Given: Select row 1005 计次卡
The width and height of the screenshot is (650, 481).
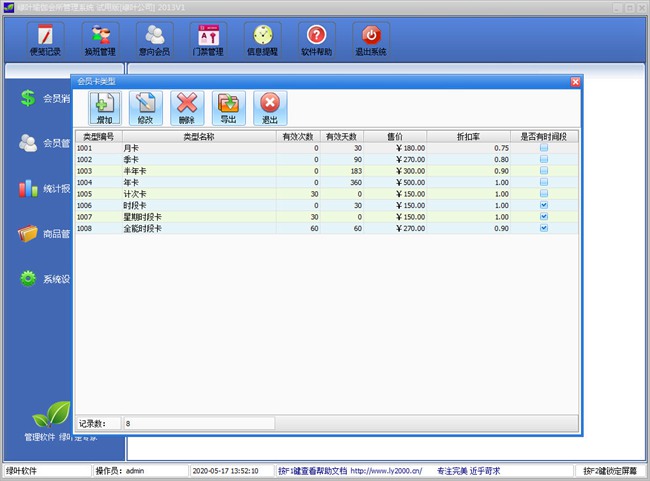Looking at the screenshot, I should pyautogui.click(x=327, y=194).
